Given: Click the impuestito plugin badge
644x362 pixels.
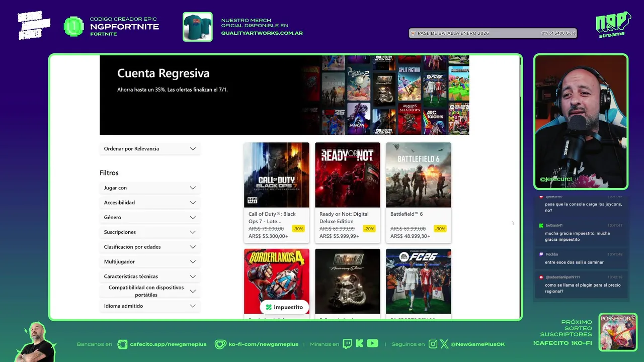Looking at the screenshot, I should pos(284,307).
